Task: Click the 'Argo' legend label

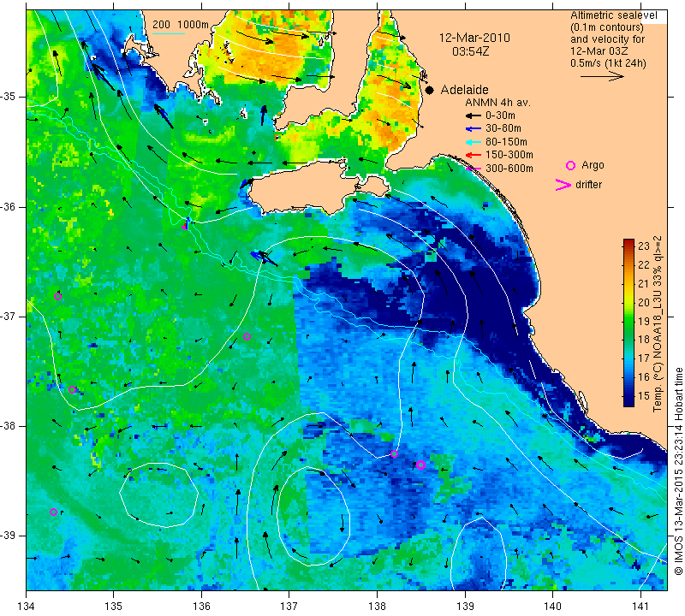Action: (593, 165)
